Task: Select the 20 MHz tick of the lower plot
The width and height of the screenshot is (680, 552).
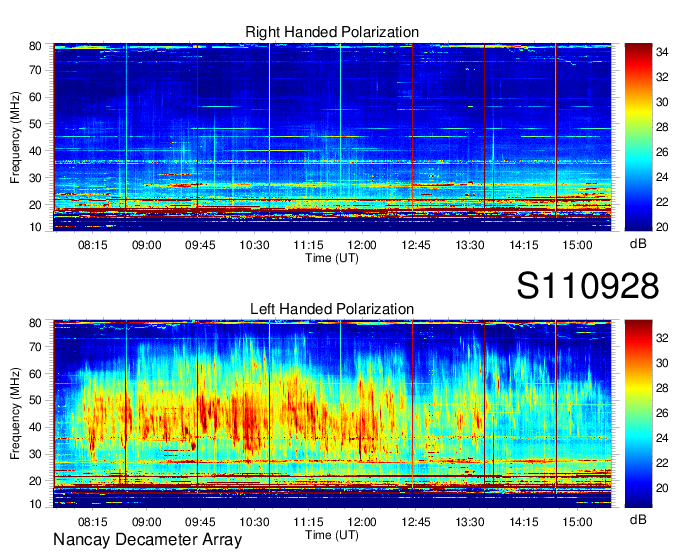Action: (35, 481)
